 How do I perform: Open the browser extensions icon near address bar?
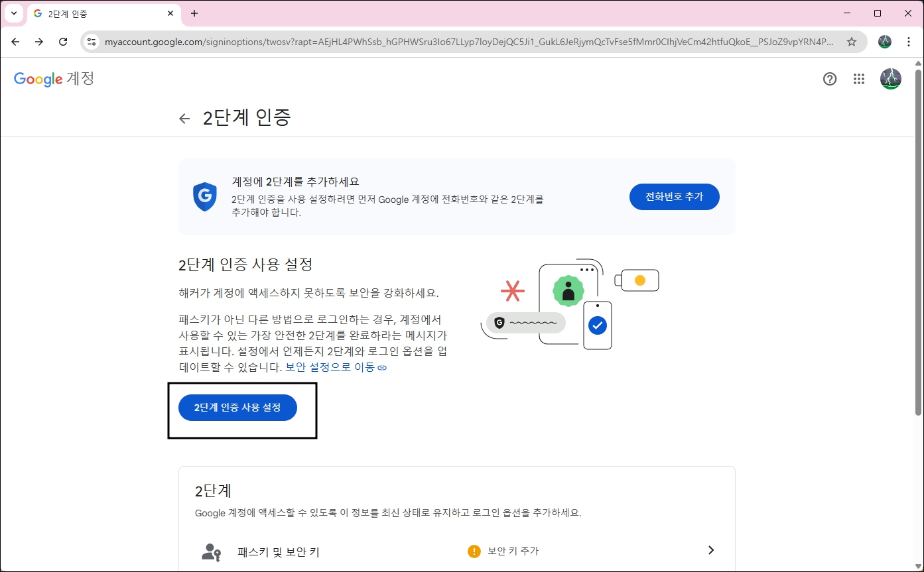click(x=884, y=41)
